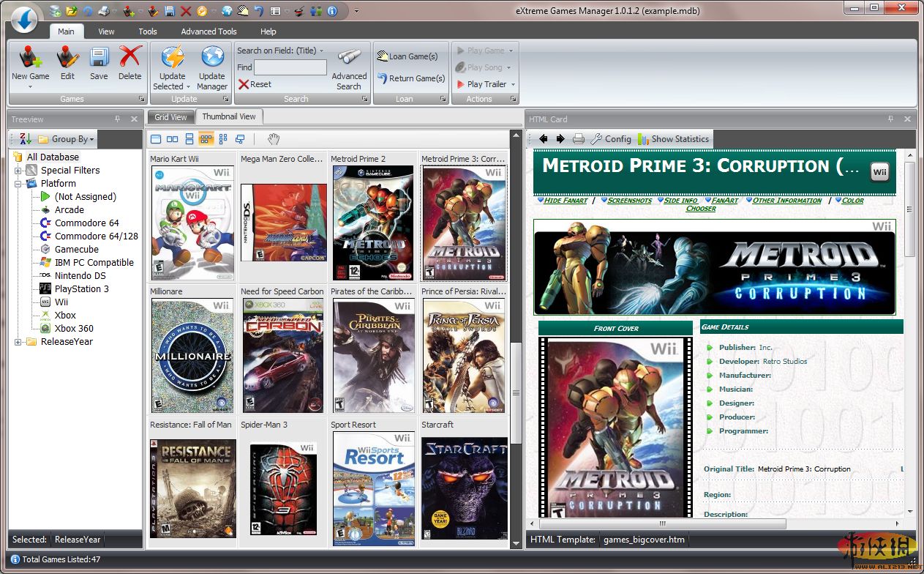Click quick-access blue info icon
Viewport: 924px width, 574px height.
pyautogui.click(x=331, y=11)
